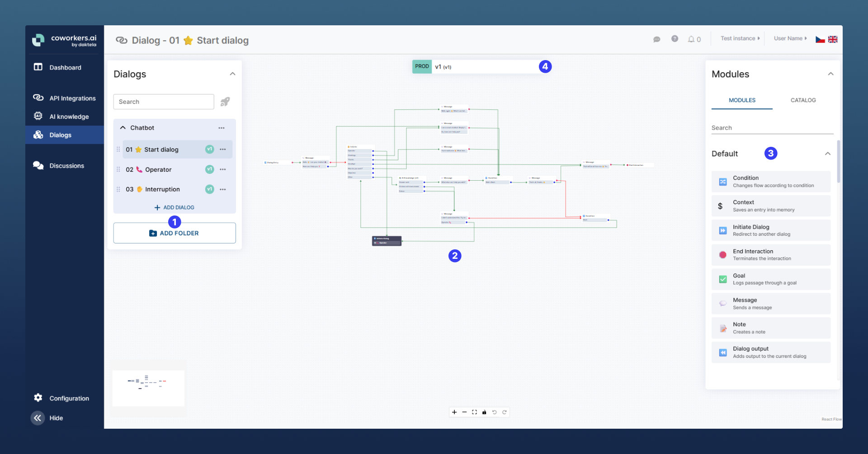Click the rocket icon beside dialog search
The image size is (868, 454).
[x=225, y=102]
